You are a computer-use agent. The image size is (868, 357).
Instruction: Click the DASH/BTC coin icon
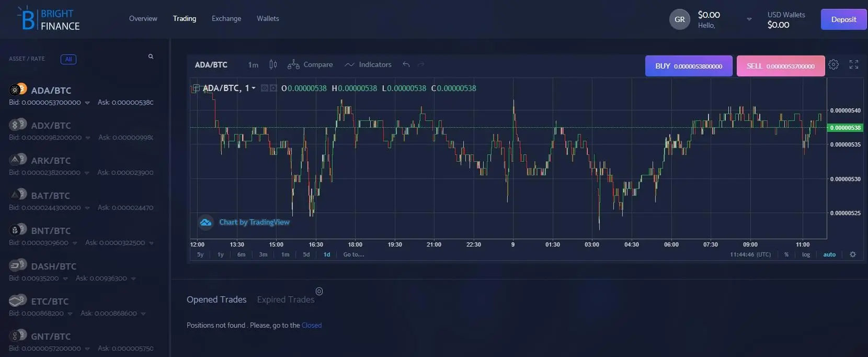(x=18, y=264)
